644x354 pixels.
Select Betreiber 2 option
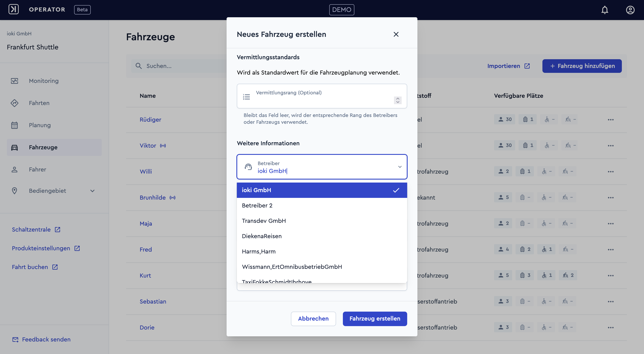(x=322, y=205)
